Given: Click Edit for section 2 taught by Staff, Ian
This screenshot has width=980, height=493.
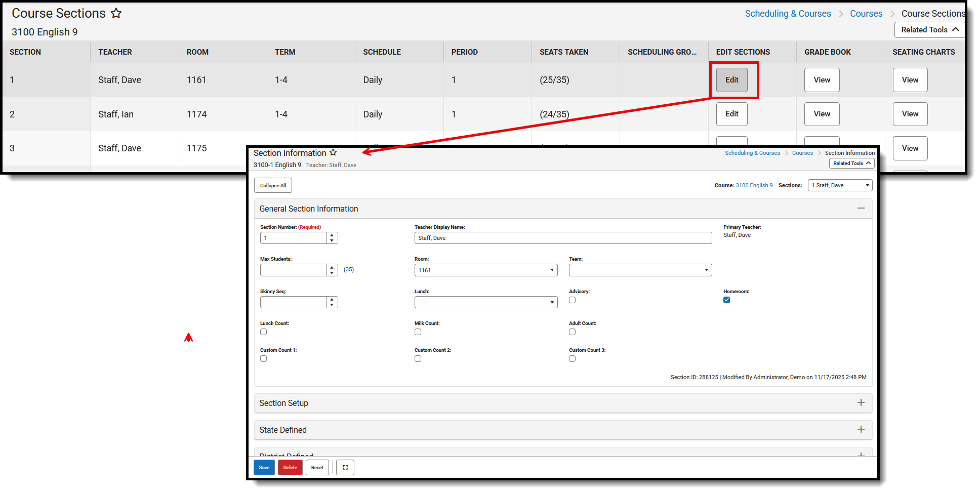Looking at the screenshot, I should point(731,114).
